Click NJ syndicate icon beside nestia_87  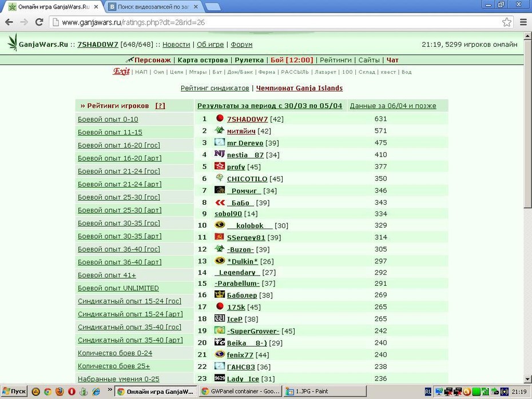220,154
